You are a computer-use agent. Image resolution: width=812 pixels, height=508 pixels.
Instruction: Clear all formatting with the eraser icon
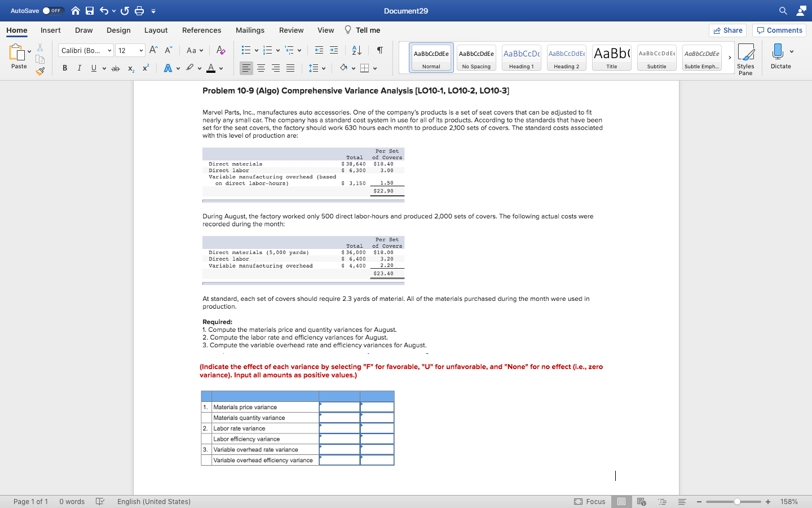pyautogui.click(x=220, y=50)
